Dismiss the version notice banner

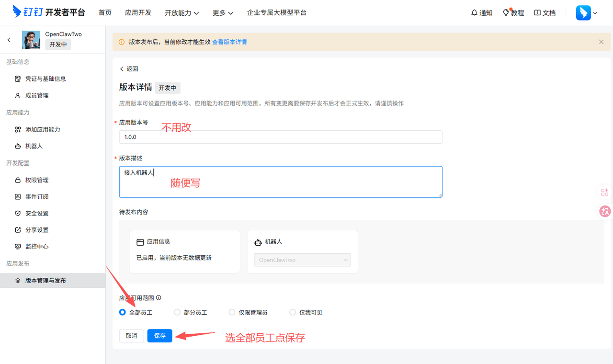601,42
